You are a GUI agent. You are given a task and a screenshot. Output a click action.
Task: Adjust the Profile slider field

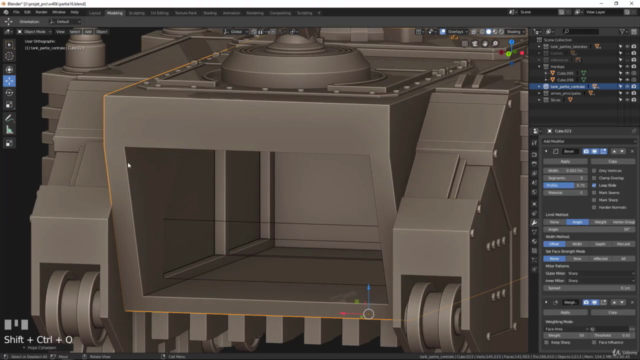pyautogui.click(x=565, y=185)
